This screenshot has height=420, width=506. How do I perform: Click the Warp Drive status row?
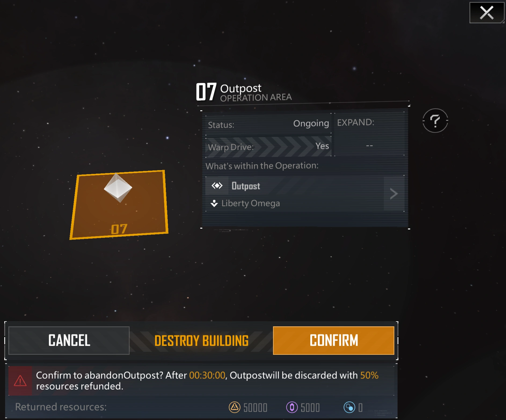(x=268, y=147)
